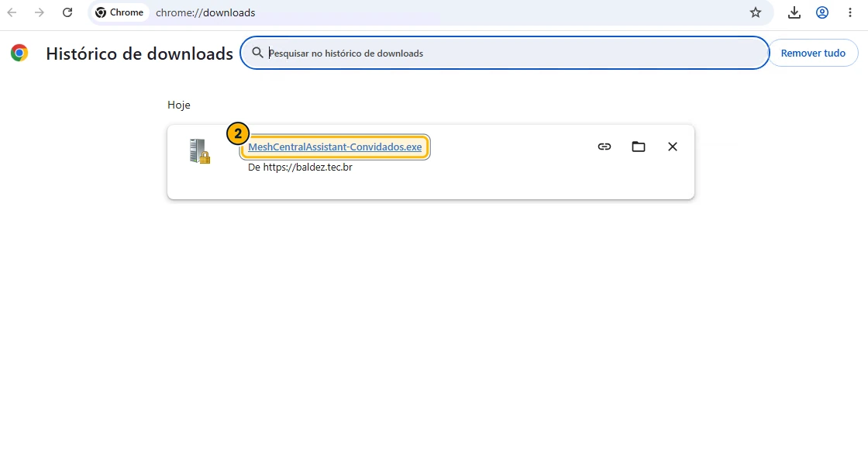The height and width of the screenshot is (456, 868).
Task: Remove MeshCentralAssistant entry from list
Action: click(672, 147)
